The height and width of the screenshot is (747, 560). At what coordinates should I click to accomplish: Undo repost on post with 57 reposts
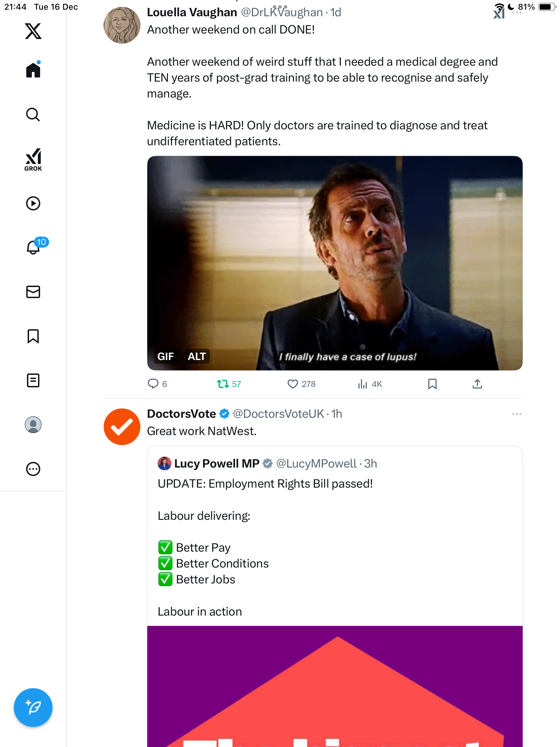[x=229, y=384]
